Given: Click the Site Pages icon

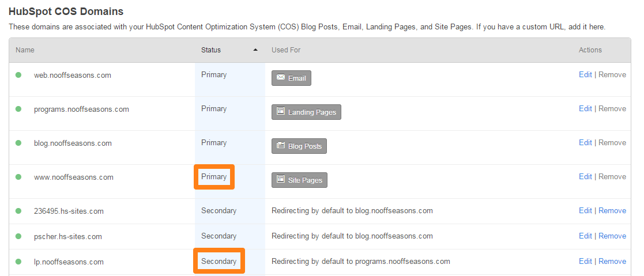Looking at the screenshot, I should coord(281,180).
